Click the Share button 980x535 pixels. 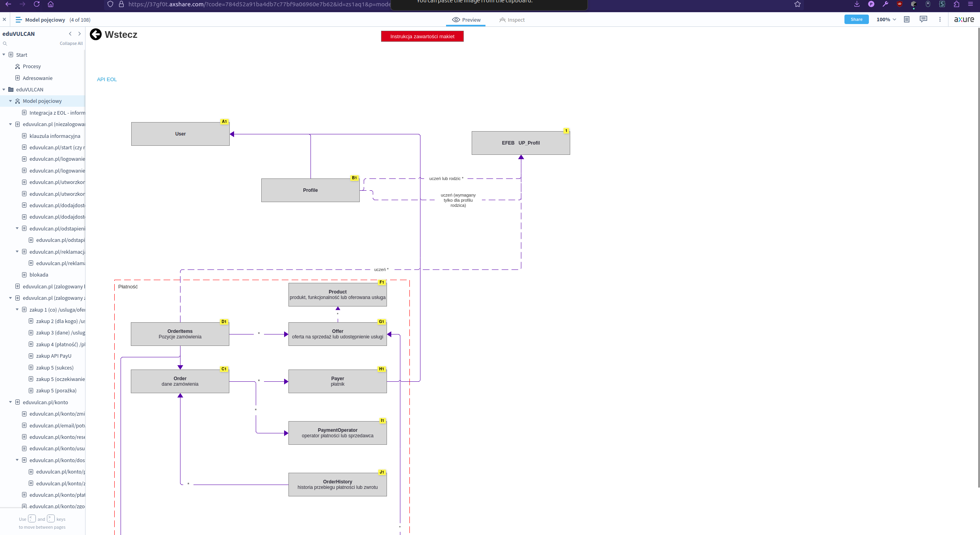856,19
